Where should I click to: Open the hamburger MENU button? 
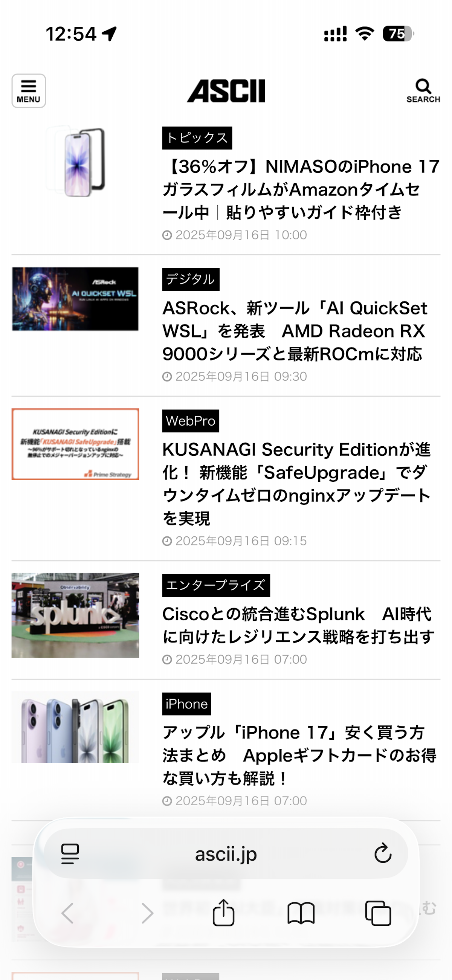[x=29, y=91]
